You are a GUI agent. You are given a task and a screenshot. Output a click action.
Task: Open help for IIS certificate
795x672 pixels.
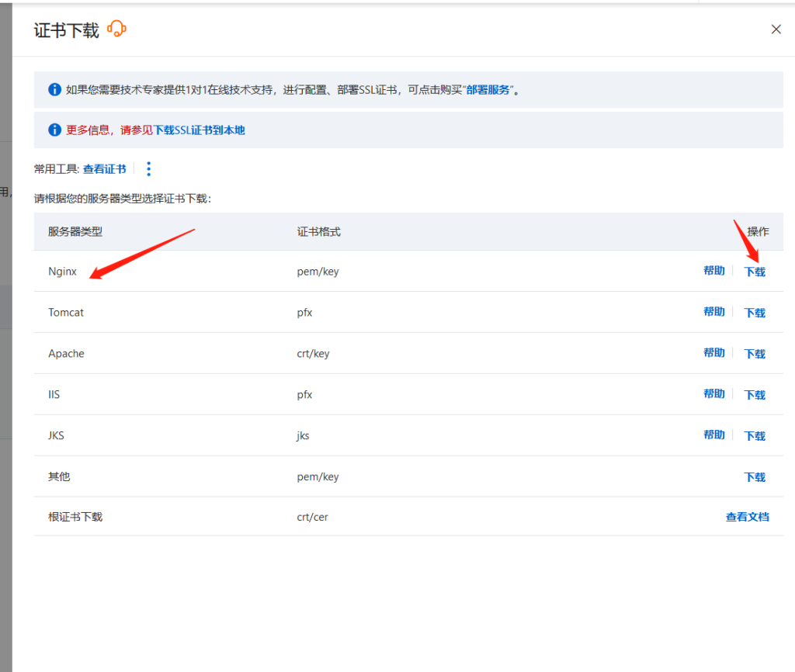(713, 394)
